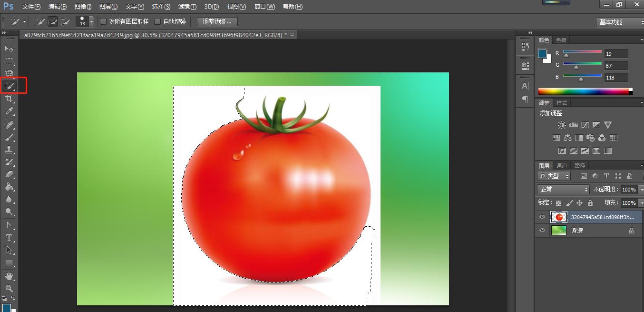The width and height of the screenshot is (644, 312).
Task: Select the Zoom tool in toolbar
Action: 9,289
